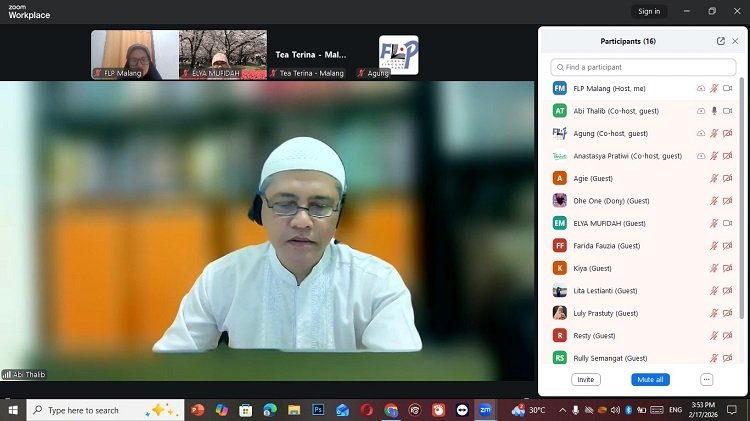Viewport: 750px width, 421px height.
Task: Click the Mute all button
Action: click(x=650, y=379)
